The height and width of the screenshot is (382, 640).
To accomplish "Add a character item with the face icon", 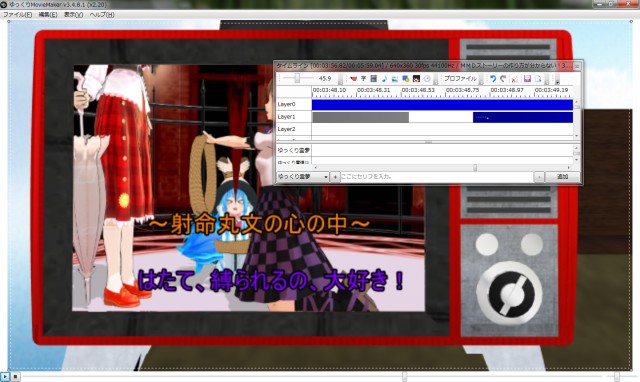I will pos(416,78).
